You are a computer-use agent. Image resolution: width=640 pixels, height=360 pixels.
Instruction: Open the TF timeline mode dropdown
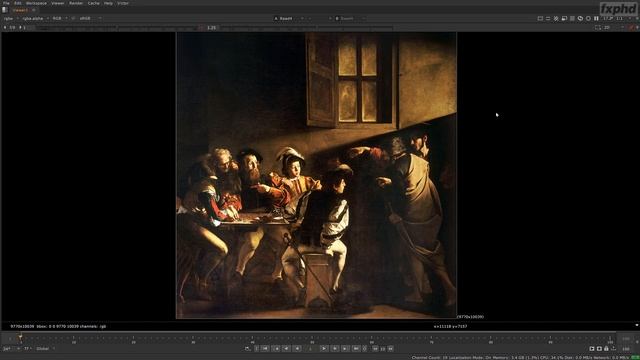pyautogui.click(x=28, y=349)
